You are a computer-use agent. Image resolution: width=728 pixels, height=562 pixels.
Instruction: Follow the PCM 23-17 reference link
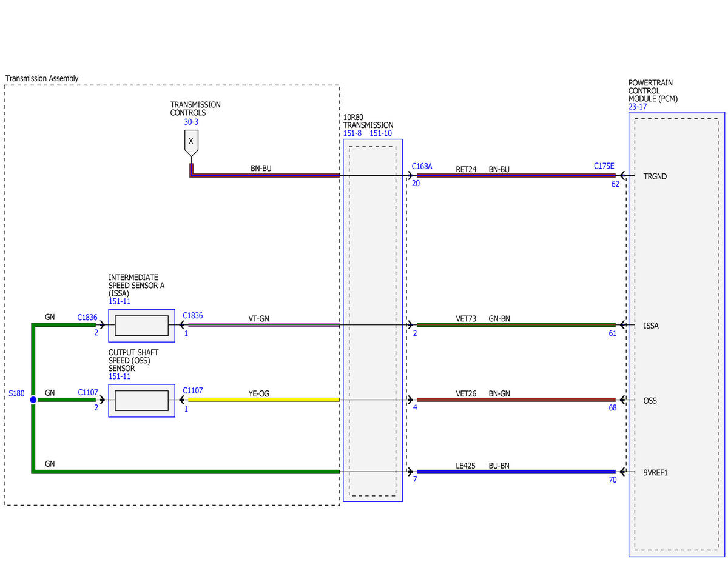(x=639, y=107)
